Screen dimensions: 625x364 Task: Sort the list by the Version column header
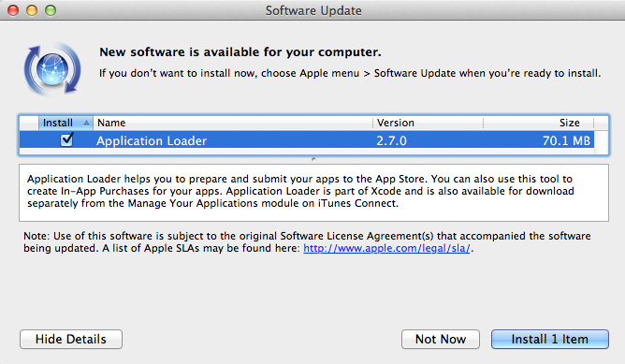(x=428, y=123)
